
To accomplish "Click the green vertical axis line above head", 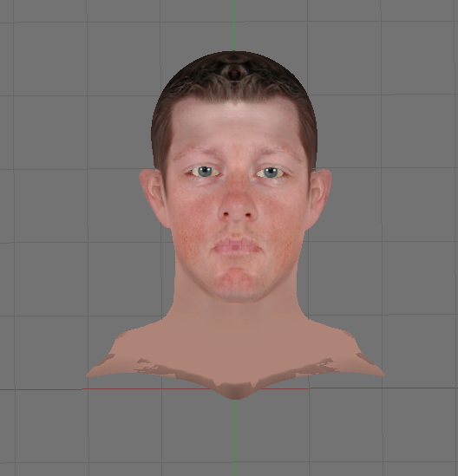I will (x=233, y=25).
